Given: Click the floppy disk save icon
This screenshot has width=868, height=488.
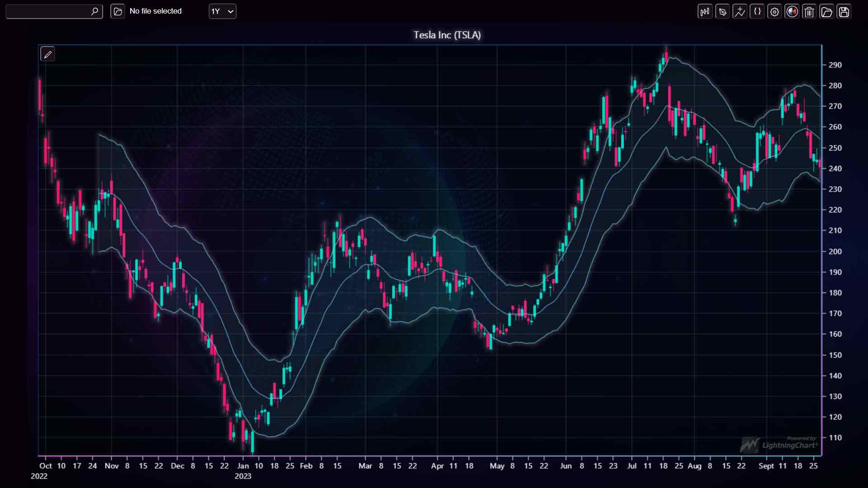Looking at the screenshot, I should click(x=844, y=12).
